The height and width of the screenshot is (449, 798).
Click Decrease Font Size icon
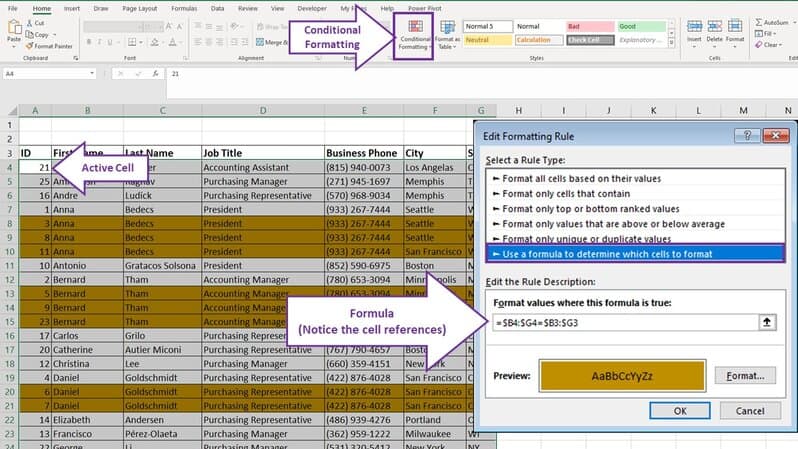click(180, 26)
